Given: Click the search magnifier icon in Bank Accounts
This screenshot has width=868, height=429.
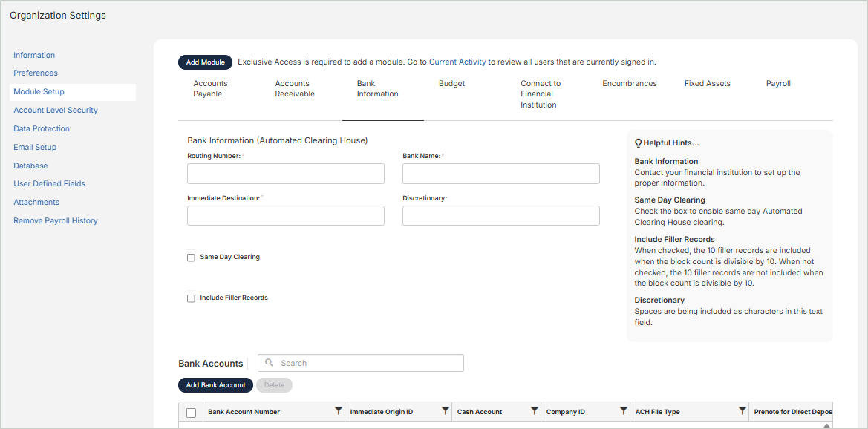Looking at the screenshot, I should 270,363.
